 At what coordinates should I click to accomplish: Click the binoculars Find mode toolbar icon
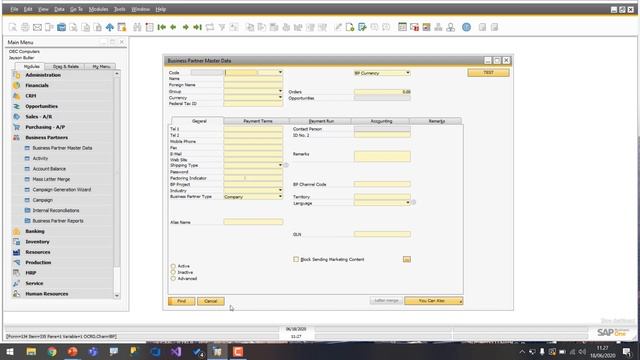click(137, 27)
